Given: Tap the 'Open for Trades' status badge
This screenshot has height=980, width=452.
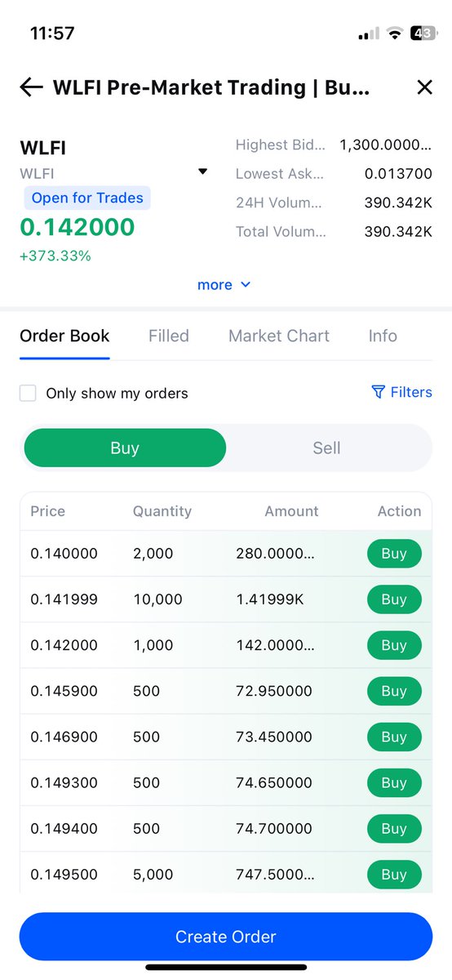Looking at the screenshot, I should (x=86, y=198).
